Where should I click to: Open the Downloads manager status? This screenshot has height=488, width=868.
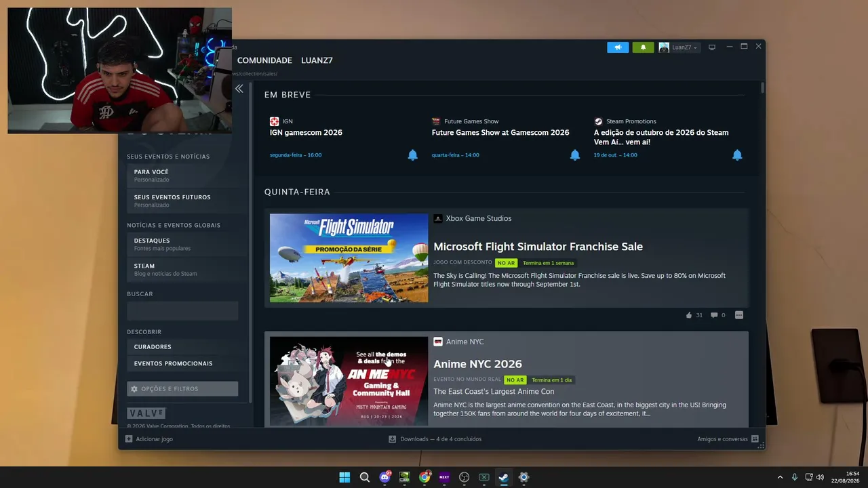(435, 439)
